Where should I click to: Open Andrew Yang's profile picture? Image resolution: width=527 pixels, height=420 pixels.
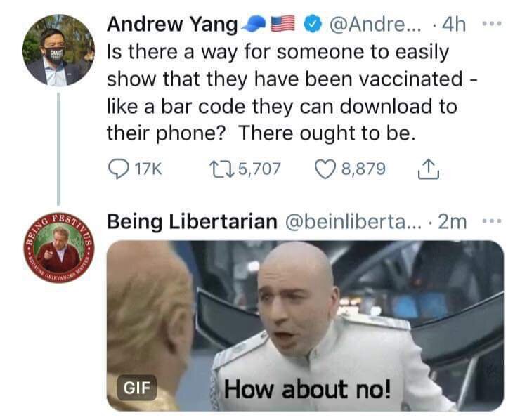tap(58, 51)
